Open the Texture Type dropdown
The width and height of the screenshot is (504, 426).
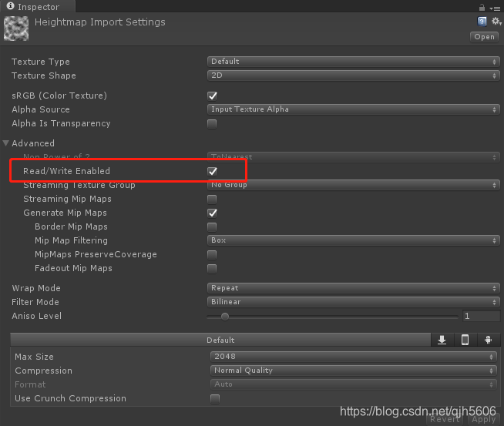pos(354,62)
